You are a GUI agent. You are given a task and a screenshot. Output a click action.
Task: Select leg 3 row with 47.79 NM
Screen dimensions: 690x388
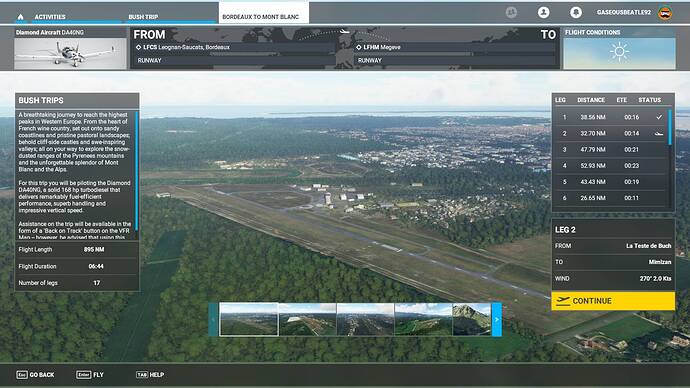click(x=610, y=150)
